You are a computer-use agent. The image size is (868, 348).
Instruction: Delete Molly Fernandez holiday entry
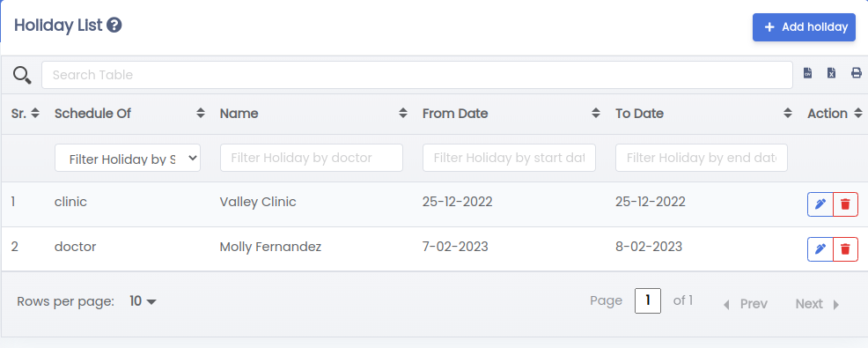coord(845,248)
